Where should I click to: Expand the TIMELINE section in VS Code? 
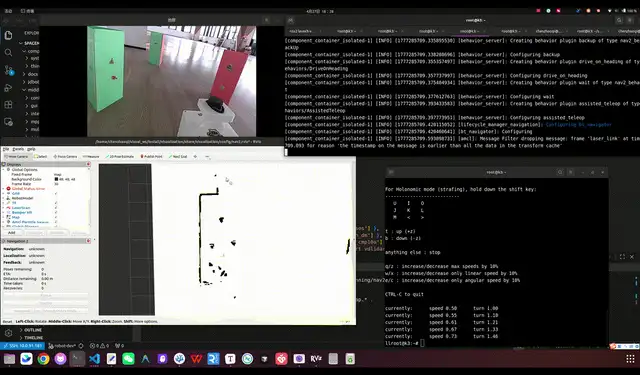point(31,337)
